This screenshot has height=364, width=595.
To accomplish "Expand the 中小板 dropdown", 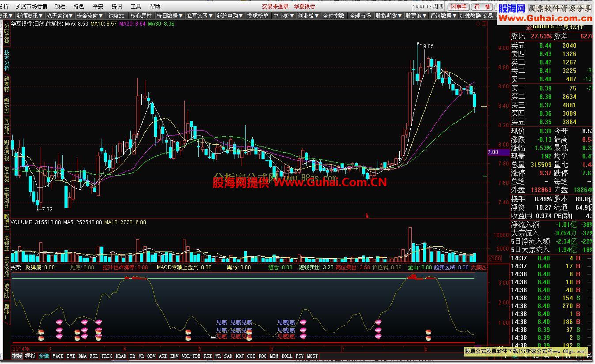I will 283,15.
